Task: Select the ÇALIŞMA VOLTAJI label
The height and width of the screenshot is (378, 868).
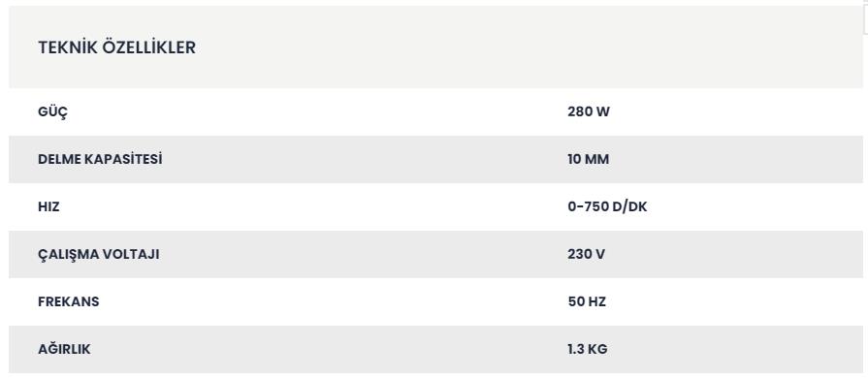Action: coord(99,255)
